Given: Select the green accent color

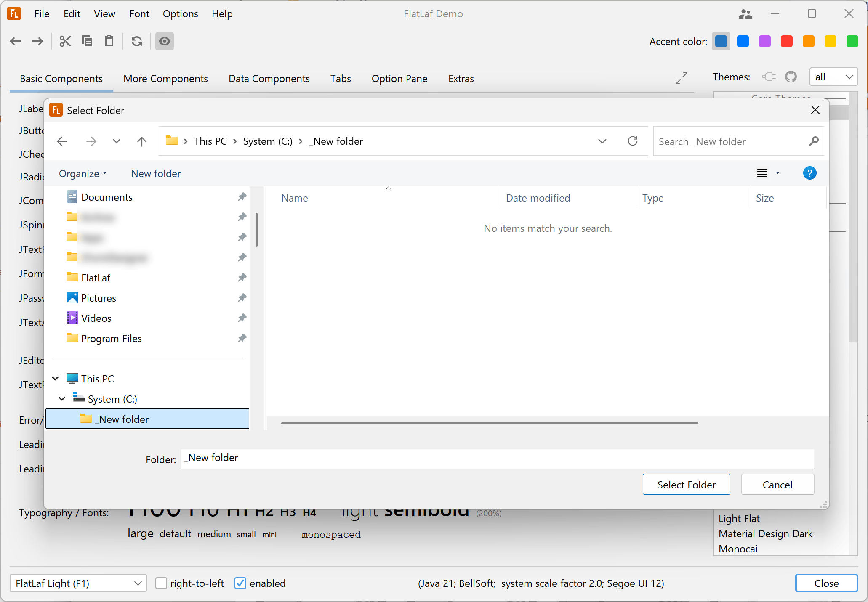Looking at the screenshot, I should coord(852,41).
